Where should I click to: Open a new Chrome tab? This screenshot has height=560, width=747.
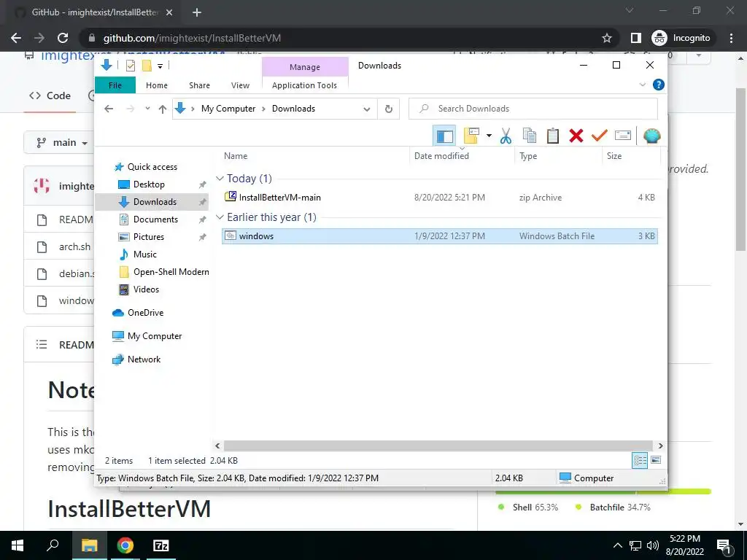point(197,13)
